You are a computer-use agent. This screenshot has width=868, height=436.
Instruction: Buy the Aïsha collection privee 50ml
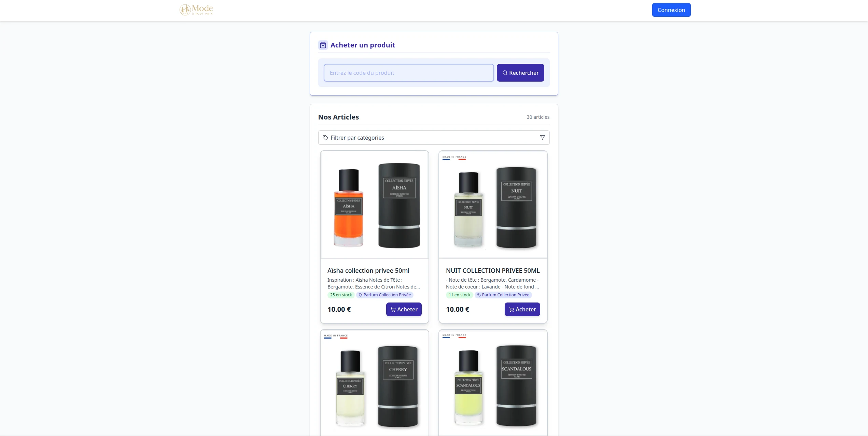point(404,309)
